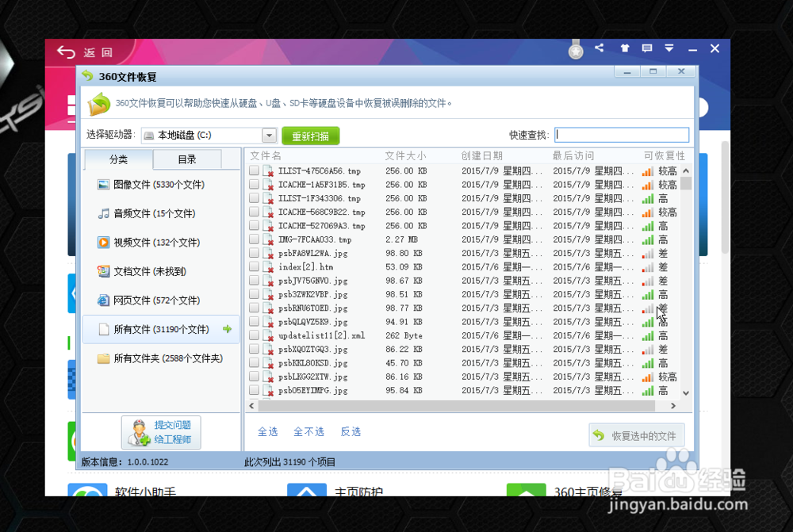
Task: Sort by the 文件名 column header
Action: pyautogui.click(x=266, y=155)
